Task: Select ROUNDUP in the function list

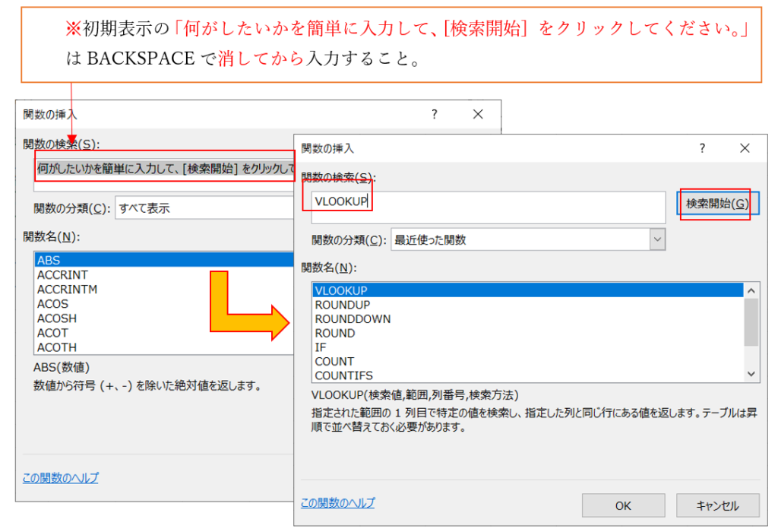Action: (x=342, y=305)
